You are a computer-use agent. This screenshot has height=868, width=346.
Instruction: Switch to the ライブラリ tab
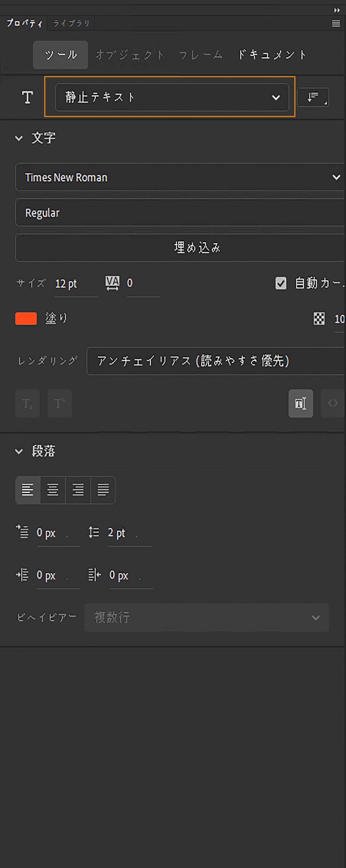point(71,23)
